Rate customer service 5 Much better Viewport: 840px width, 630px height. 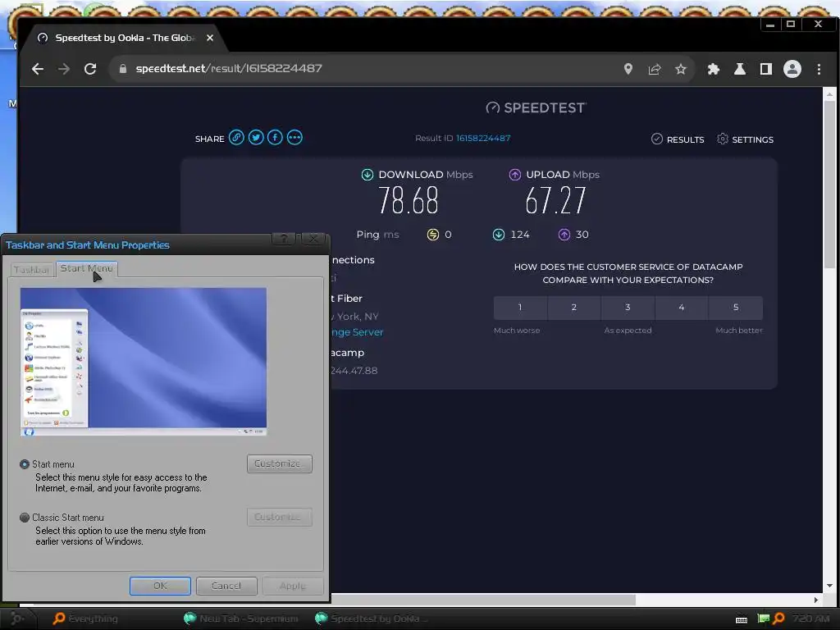736,308
